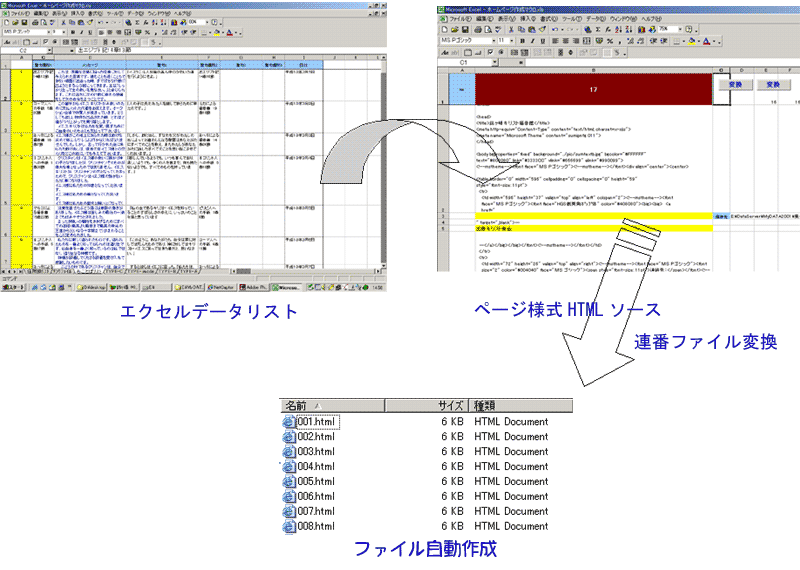Screen dimensions: 800x570
Task: Click 変換 button under column E header
Action: pyautogui.click(x=773, y=85)
